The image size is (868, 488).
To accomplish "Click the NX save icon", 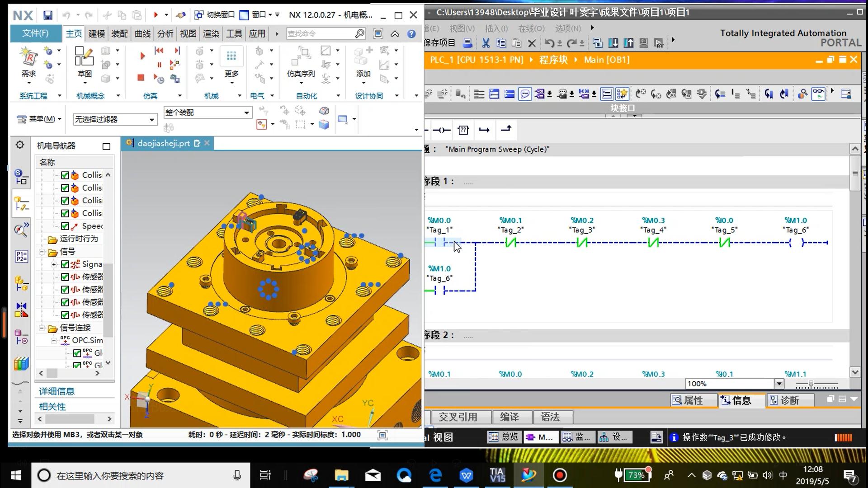I will pos(47,15).
